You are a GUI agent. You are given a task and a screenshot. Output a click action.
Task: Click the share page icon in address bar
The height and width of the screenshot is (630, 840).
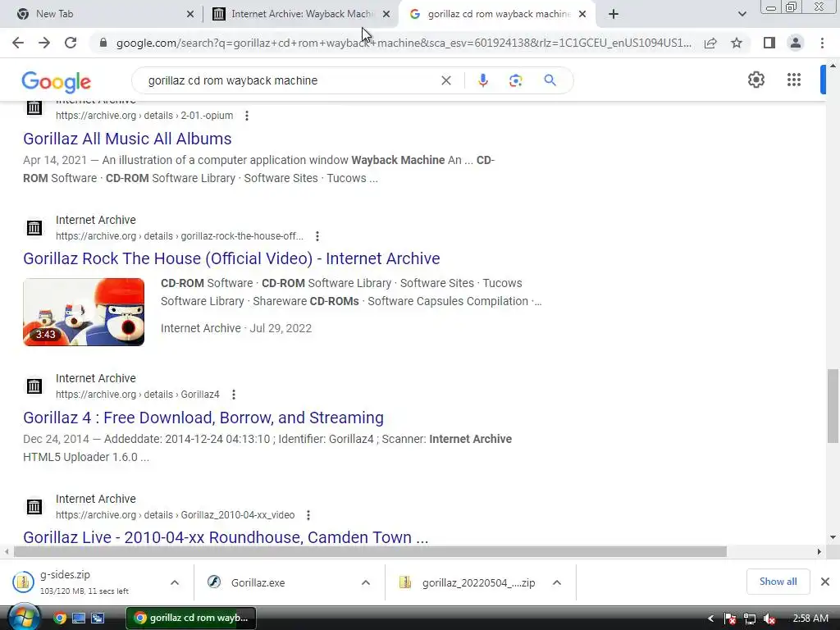(x=710, y=43)
